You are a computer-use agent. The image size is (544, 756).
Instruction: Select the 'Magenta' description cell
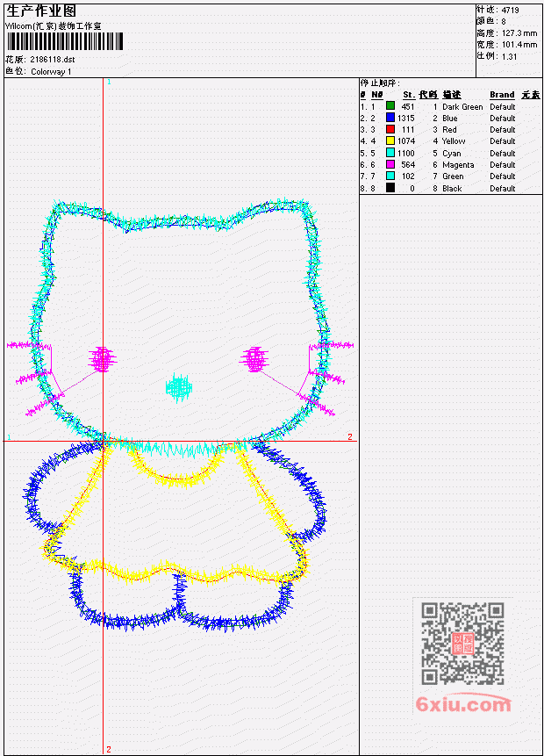pyautogui.click(x=458, y=165)
